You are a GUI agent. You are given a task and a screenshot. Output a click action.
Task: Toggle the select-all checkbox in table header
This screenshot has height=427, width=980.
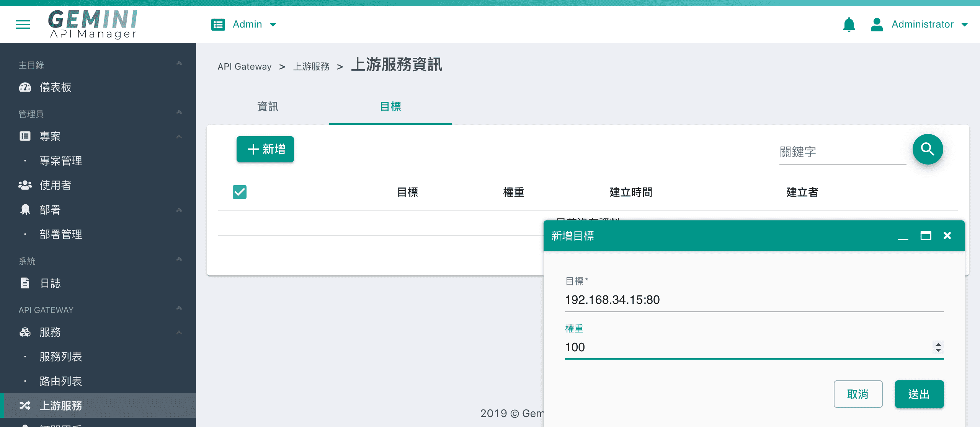click(240, 192)
